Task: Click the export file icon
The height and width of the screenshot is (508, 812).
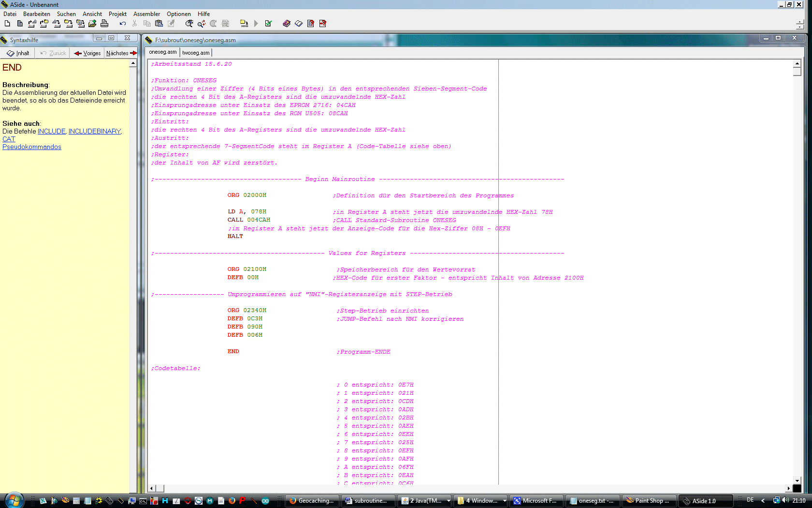Action: [92, 23]
